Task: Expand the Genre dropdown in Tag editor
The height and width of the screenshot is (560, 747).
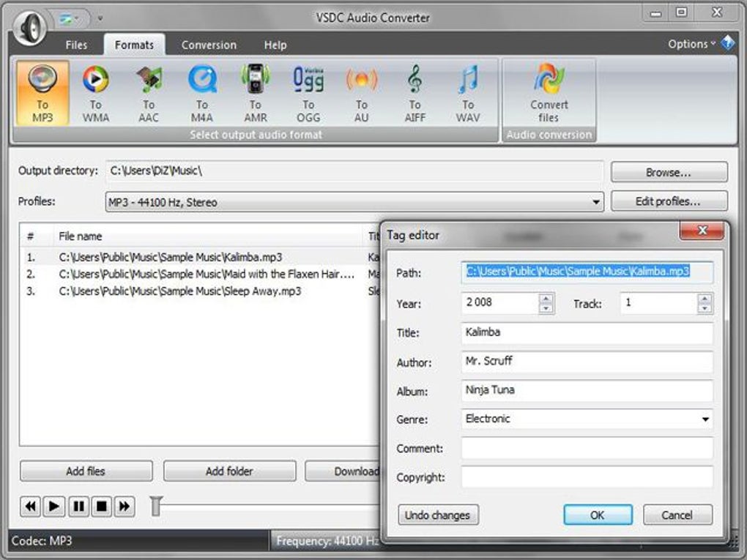Action: click(705, 419)
